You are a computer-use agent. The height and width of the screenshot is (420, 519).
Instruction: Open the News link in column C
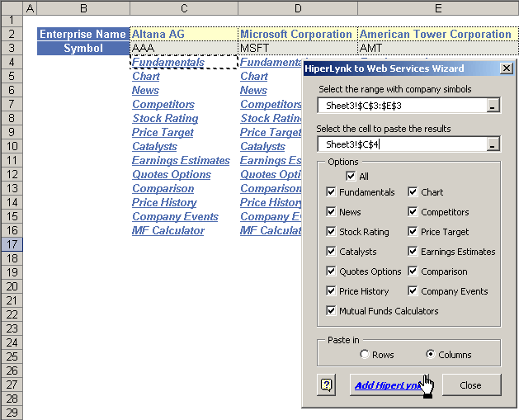point(146,90)
